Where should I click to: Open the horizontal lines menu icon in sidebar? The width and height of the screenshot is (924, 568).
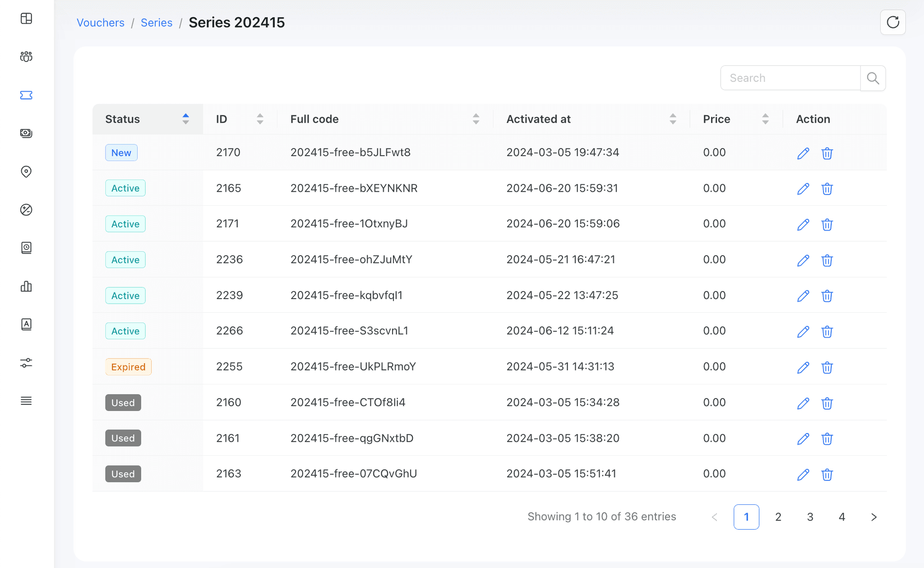[26, 401]
